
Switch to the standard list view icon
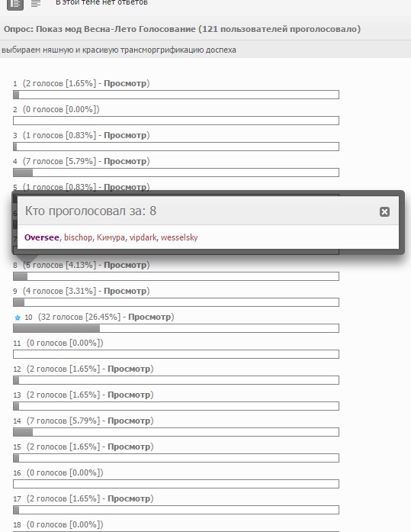coord(15,4)
